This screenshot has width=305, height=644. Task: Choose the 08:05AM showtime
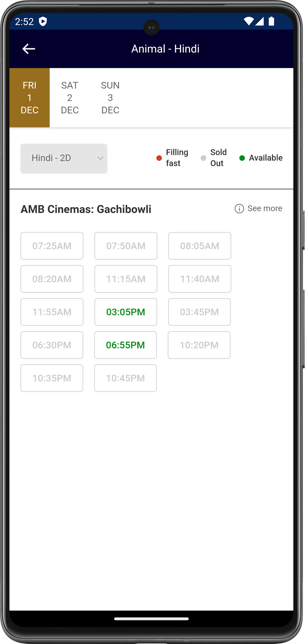coord(200,246)
